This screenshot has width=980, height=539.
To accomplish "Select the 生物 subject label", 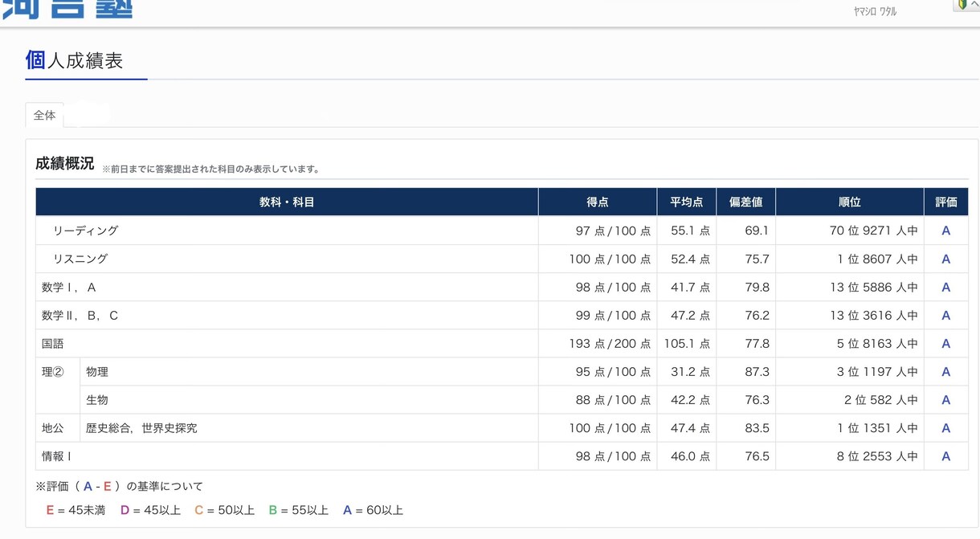I will pos(97,400).
